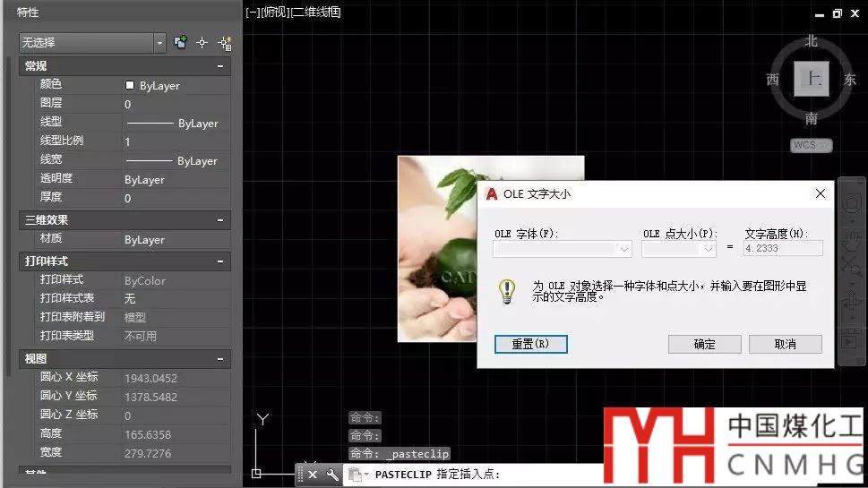The height and width of the screenshot is (488, 868).
Task: Click the 确定 button in OLE dialog
Action: click(704, 344)
